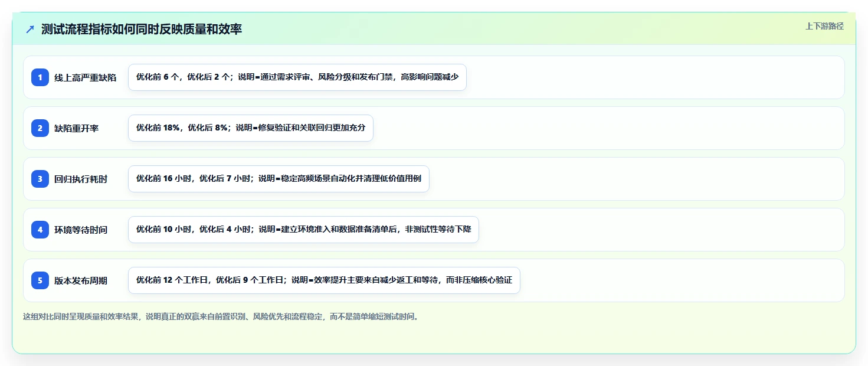Select the 版本发布周期 label
The width and height of the screenshot is (868, 366).
tap(81, 280)
